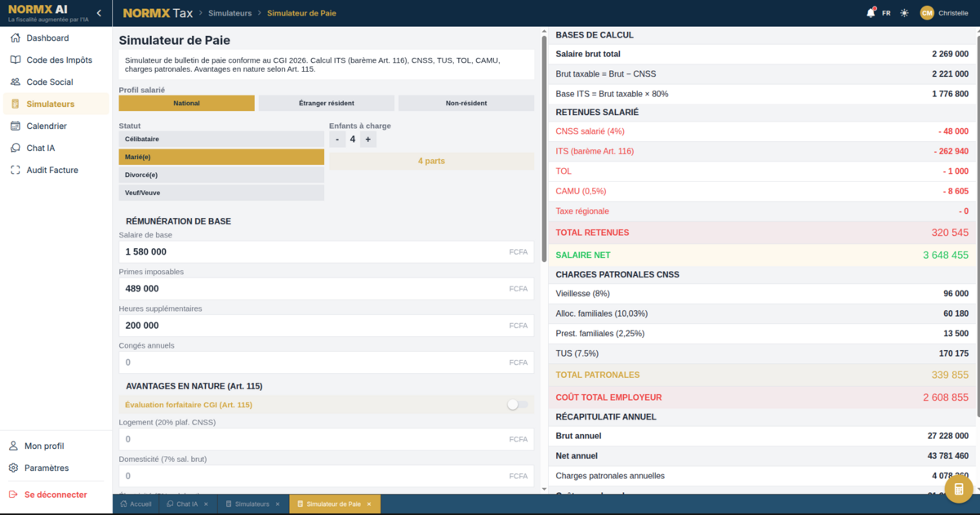
Task: Toggle light mode with the sun icon
Action: [x=904, y=13]
